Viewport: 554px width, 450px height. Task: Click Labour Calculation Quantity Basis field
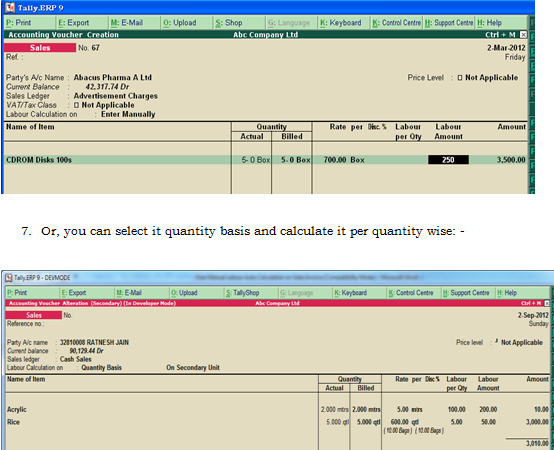coord(101,368)
